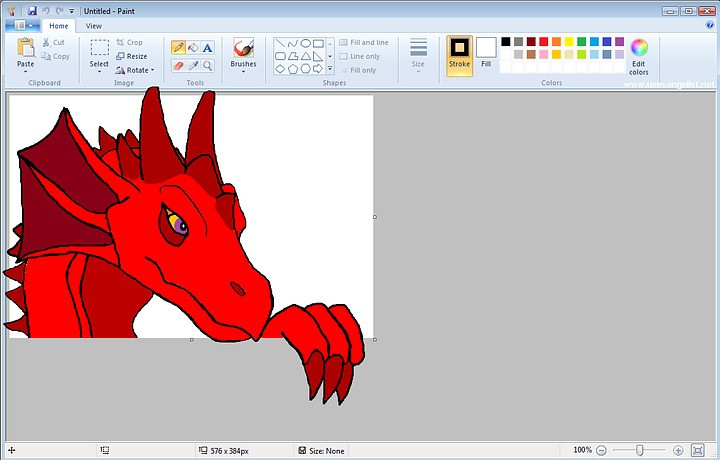720x460 pixels.
Task: Choose the Diamond shape
Action: (280, 69)
